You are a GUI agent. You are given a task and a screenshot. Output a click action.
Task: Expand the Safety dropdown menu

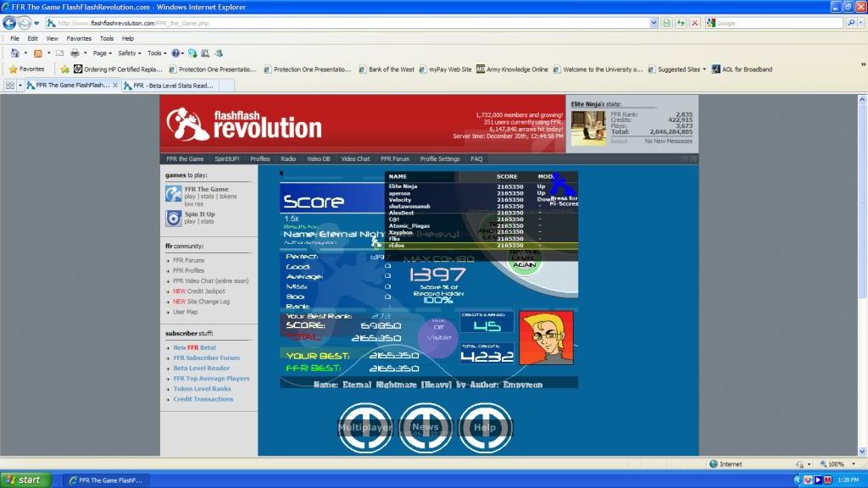tap(129, 53)
